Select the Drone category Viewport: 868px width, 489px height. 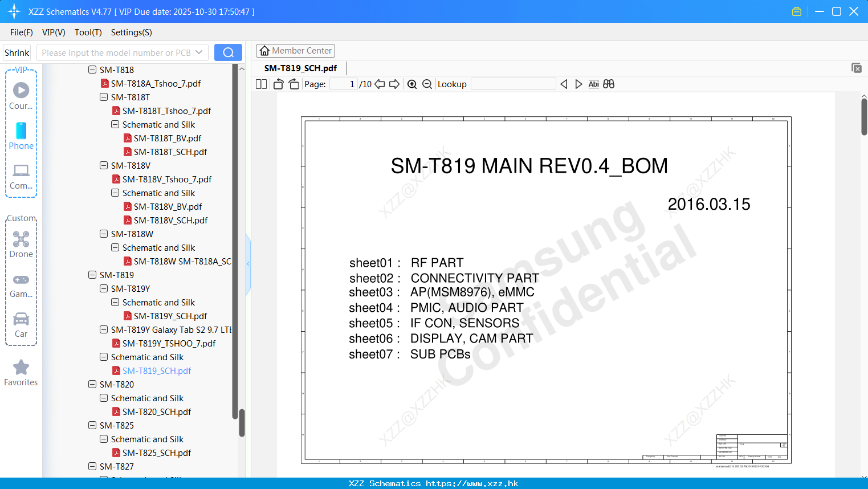pos(21,244)
